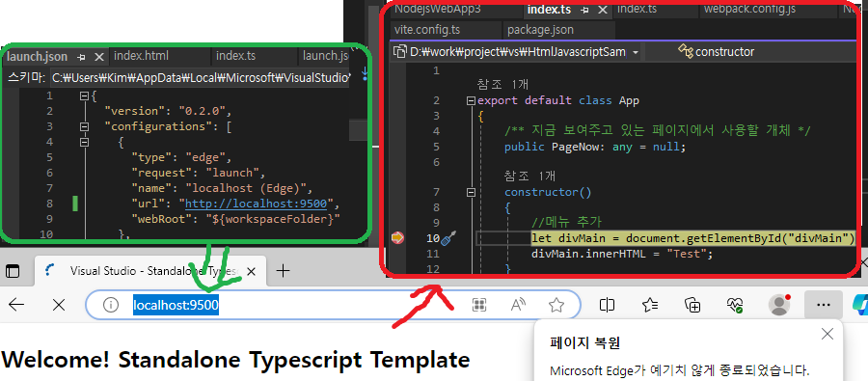Click the breakpoint arrow marker on line 10

coord(397,238)
